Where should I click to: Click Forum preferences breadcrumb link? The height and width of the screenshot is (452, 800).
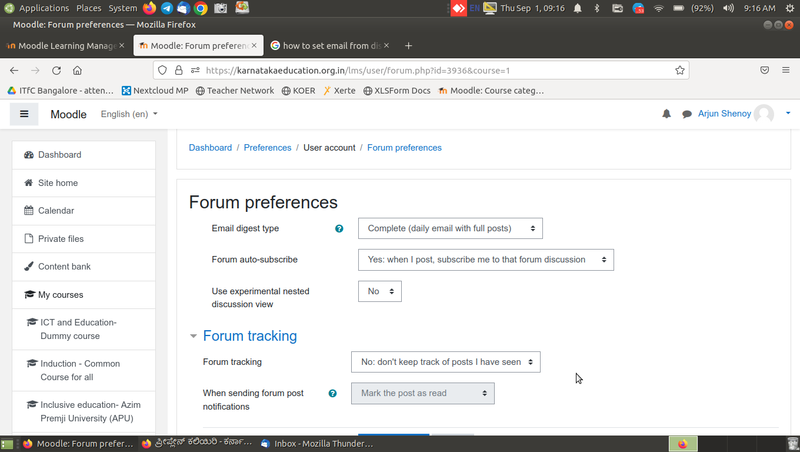tap(404, 148)
